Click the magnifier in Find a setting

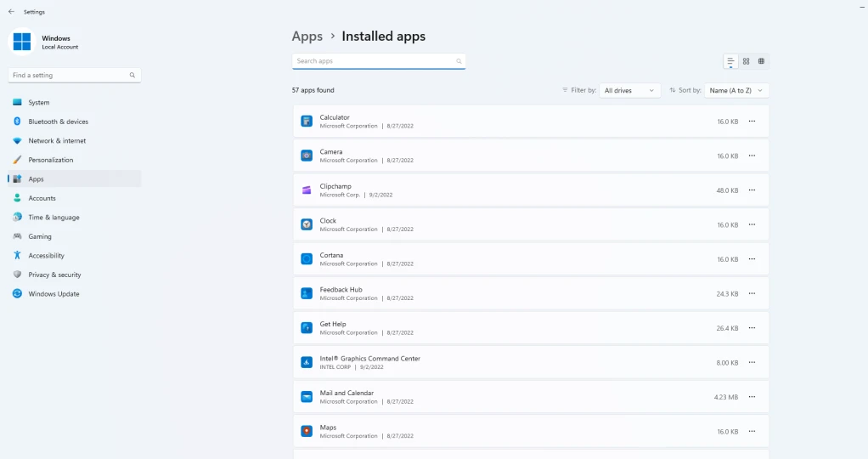132,76
